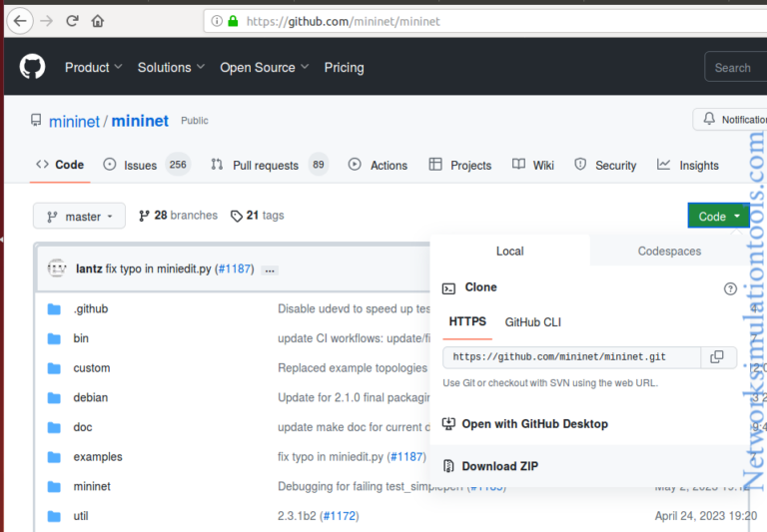Open the 28 branches link
767x532 pixels.
point(178,216)
